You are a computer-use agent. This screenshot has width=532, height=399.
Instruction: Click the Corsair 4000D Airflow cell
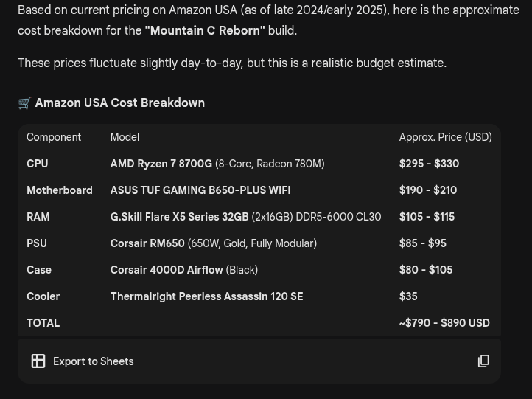167,270
